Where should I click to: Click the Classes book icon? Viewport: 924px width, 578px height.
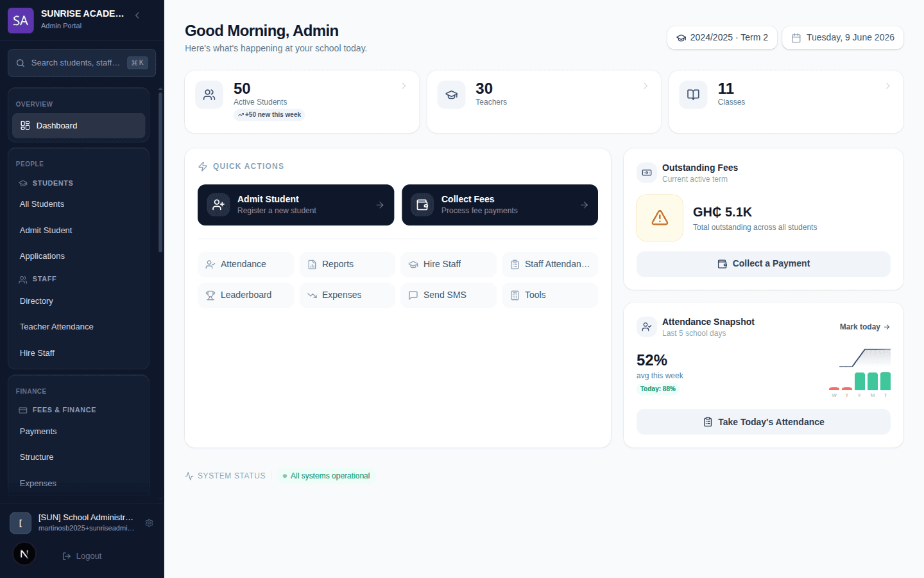point(694,95)
